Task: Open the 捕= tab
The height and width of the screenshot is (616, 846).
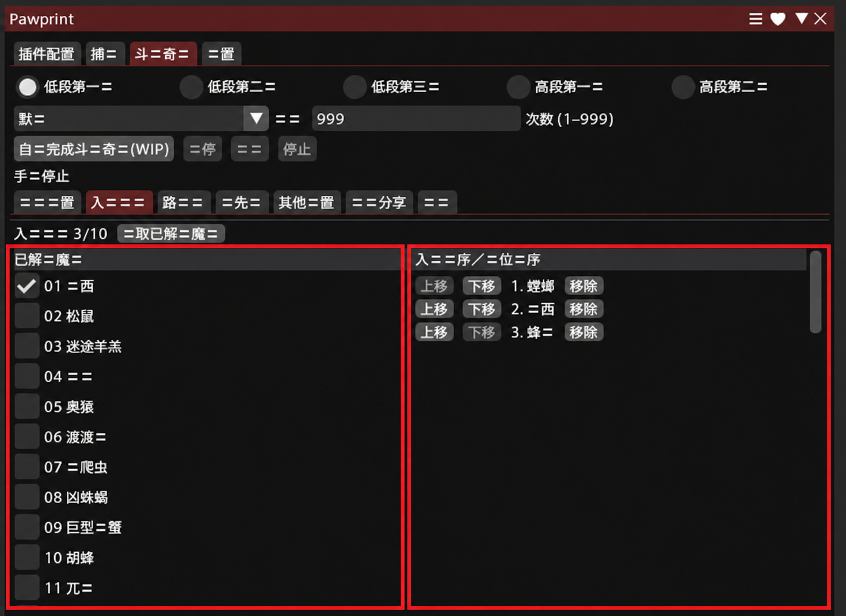Action: [104, 54]
